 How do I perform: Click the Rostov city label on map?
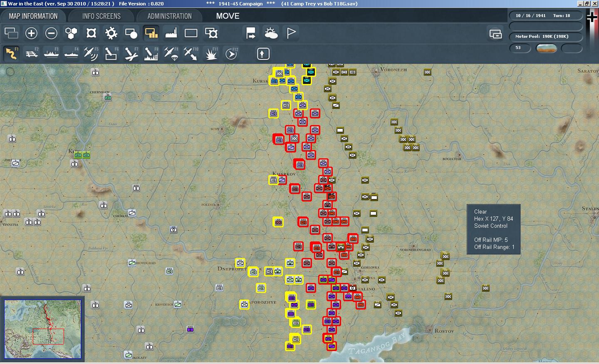(x=444, y=331)
